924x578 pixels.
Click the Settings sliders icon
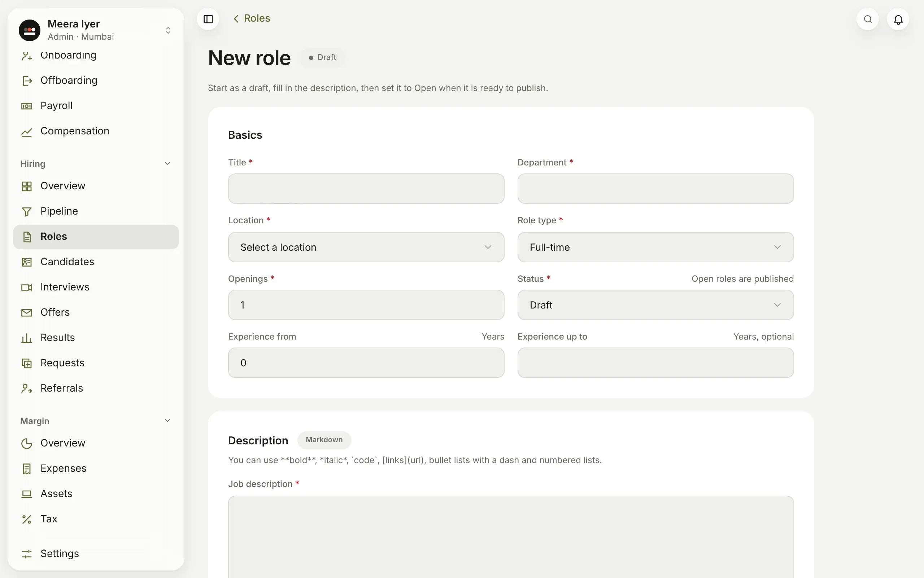27,554
